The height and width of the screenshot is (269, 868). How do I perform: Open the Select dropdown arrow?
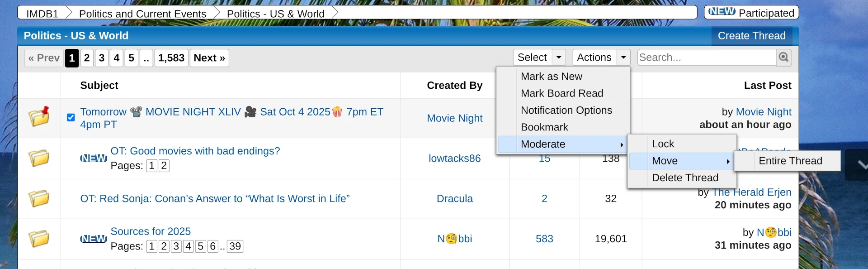tap(559, 58)
